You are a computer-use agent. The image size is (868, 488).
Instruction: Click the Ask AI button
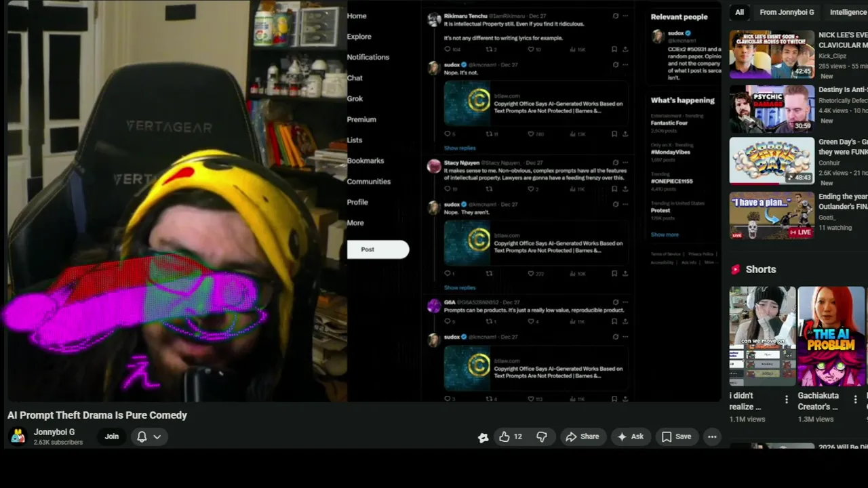(630, 437)
